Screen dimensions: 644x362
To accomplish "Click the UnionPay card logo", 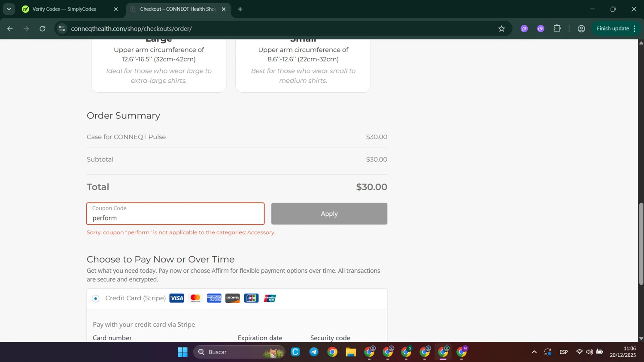I will [270, 298].
